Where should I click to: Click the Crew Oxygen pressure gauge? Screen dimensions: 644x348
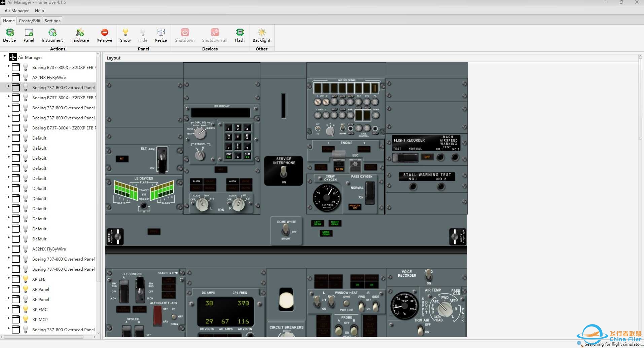pyautogui.click(x=326, y=198)
